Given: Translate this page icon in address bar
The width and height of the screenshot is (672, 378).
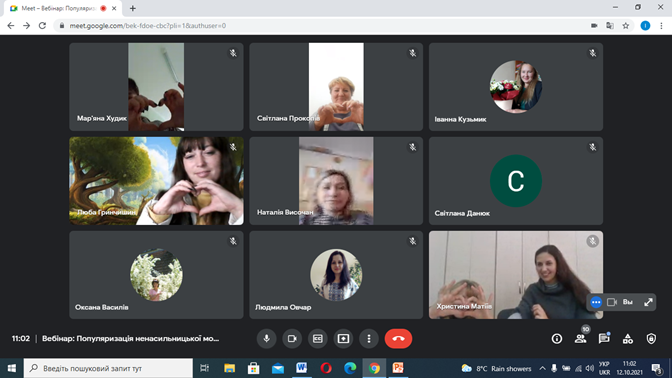Looking at the screenshot, I should pyautogui.click(x=610, y=26).
